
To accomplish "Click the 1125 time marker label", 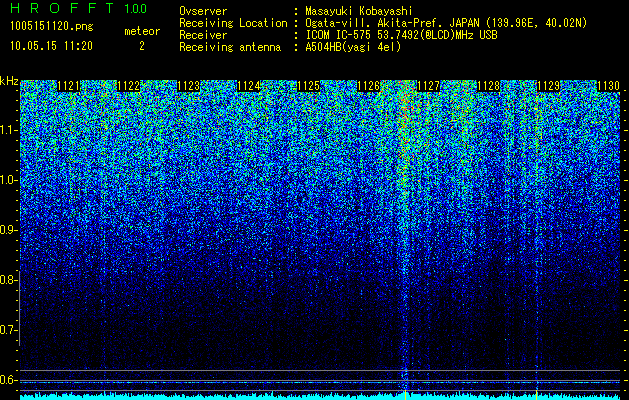I will click(x=308, y=86).
